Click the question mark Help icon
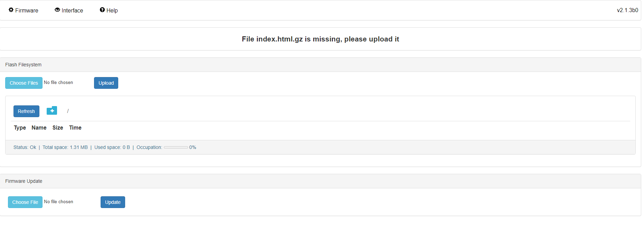 (102, 10)
